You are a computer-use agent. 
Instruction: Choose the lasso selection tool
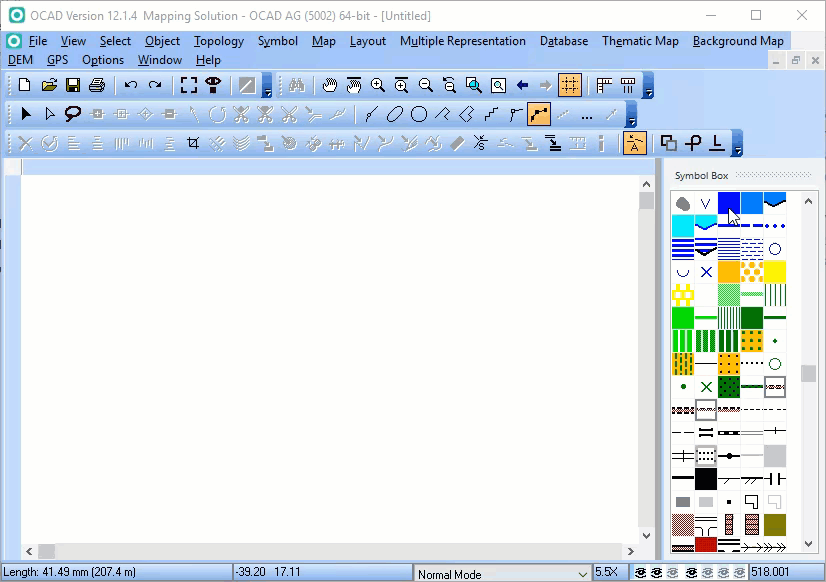coord(73,114)
